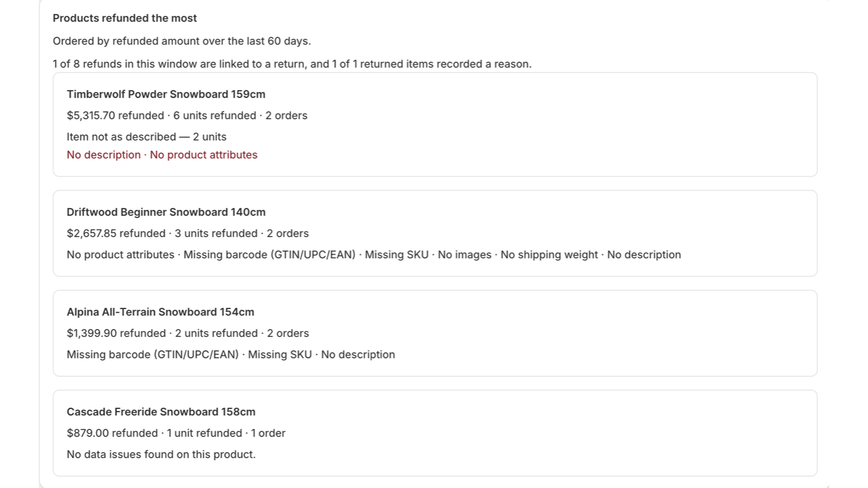This screenshot has height=488, width=868.
Task: Open the Driftwood Beginner Snowboard 140cm product
Action: click(x=166, y=212)
